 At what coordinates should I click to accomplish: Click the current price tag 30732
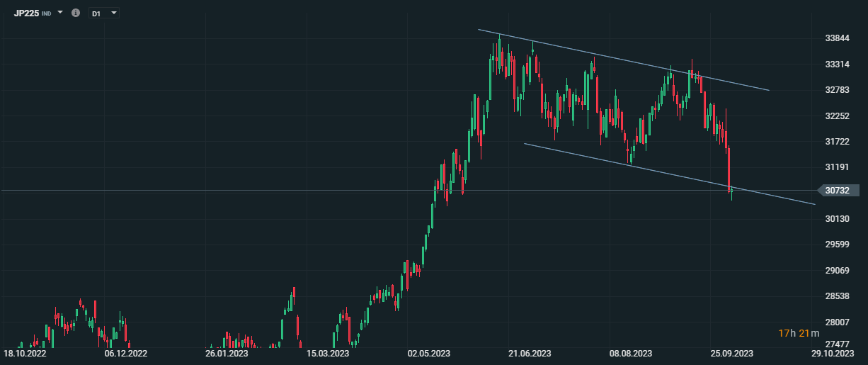point(838,191)
